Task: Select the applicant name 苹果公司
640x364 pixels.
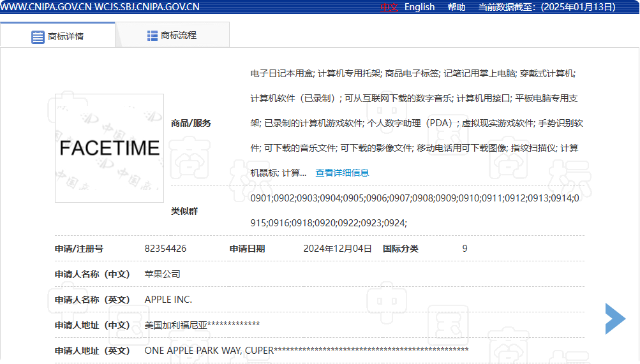Action: coord(163,274)
